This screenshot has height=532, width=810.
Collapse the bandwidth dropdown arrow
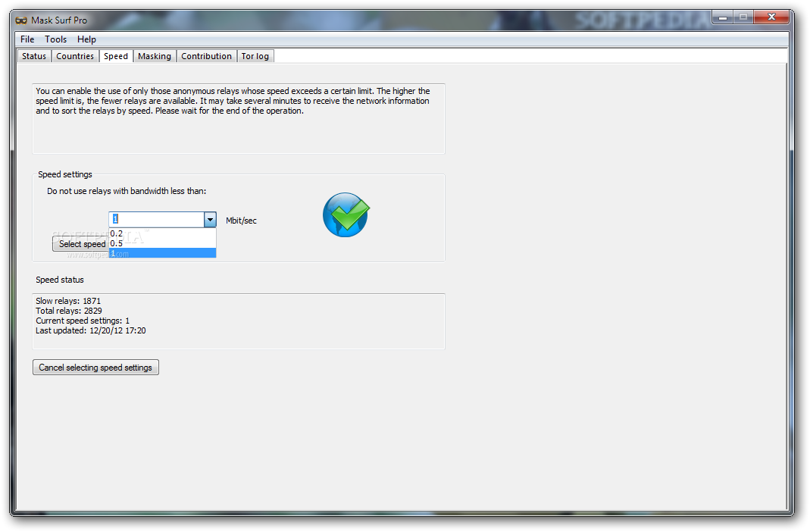click(210, 220)
